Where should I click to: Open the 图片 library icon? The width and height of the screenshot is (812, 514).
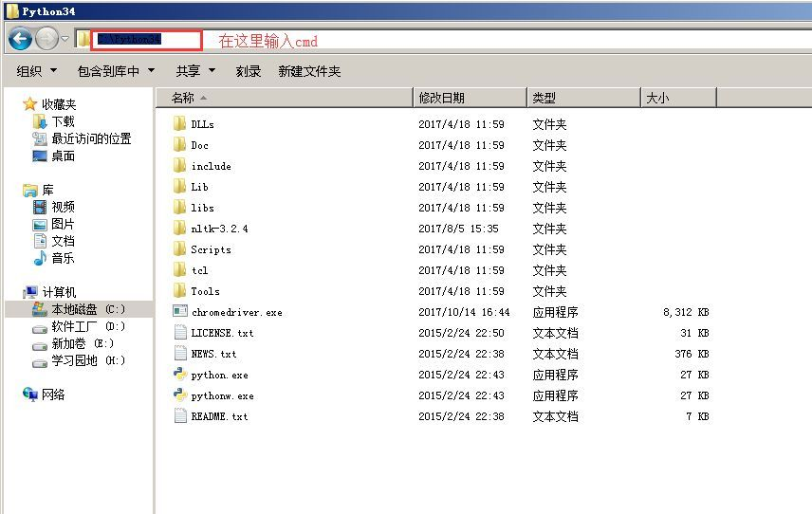point(40,224)
